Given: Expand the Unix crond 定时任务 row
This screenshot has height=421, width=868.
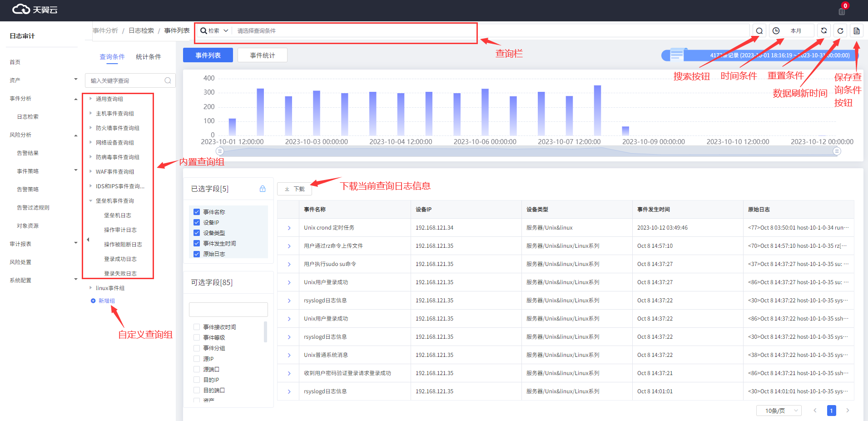Looking at the screenshot, I should click(289, 228).
